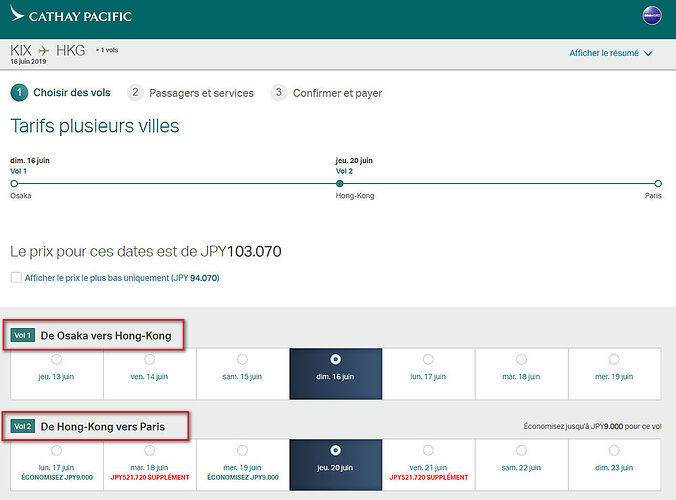This screenshot has width=676, height=500.
Task: Click the Afficher le résumé link
Action: (x=604, y=53)
